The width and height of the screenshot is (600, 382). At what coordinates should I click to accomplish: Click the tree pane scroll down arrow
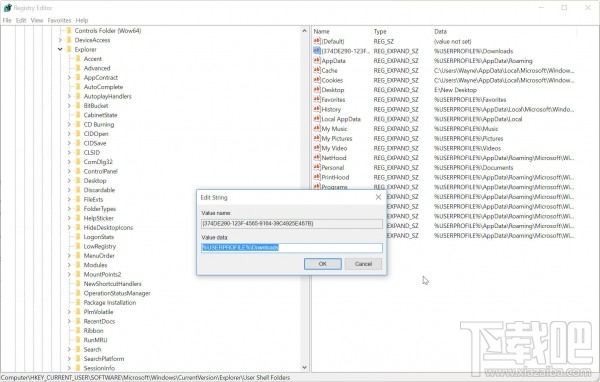[304, 367]
